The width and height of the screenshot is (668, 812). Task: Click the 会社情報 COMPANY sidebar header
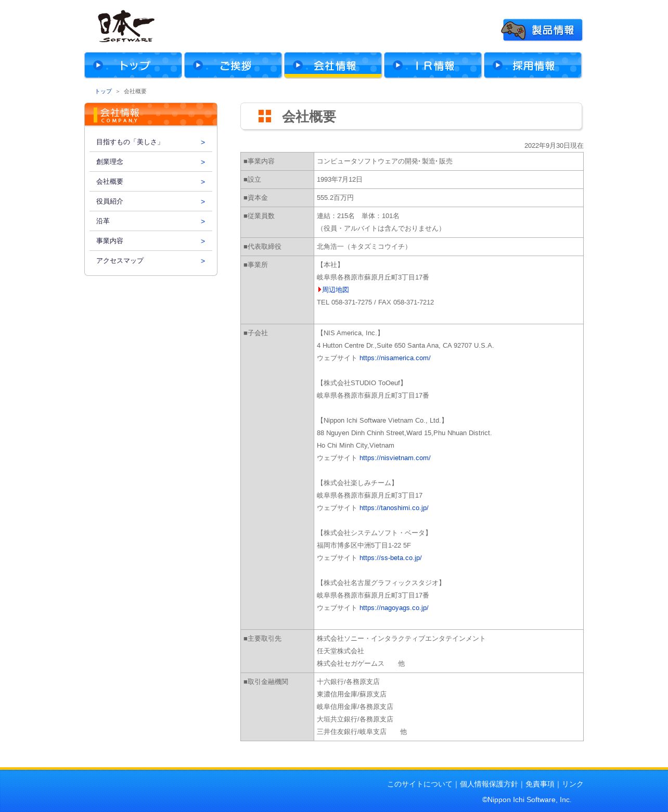point(151,115)
